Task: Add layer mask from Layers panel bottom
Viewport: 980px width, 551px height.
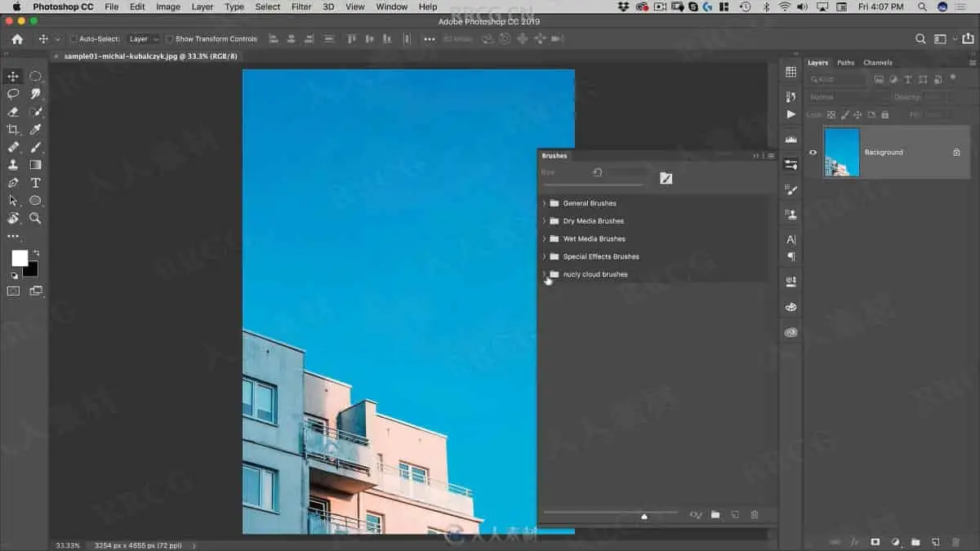Action: (x=875, y=542)
